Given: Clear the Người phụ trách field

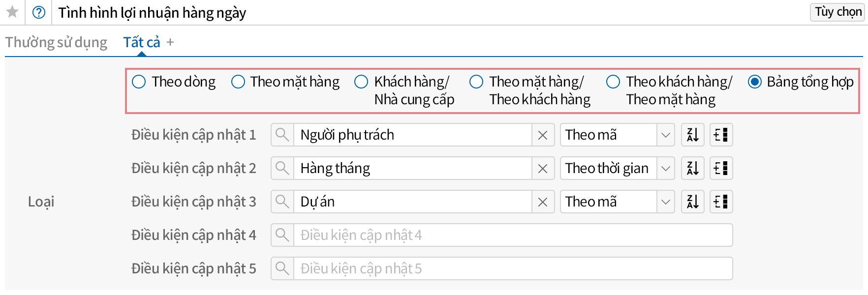Looking at the screenshot, I should (x=543, y=135).
